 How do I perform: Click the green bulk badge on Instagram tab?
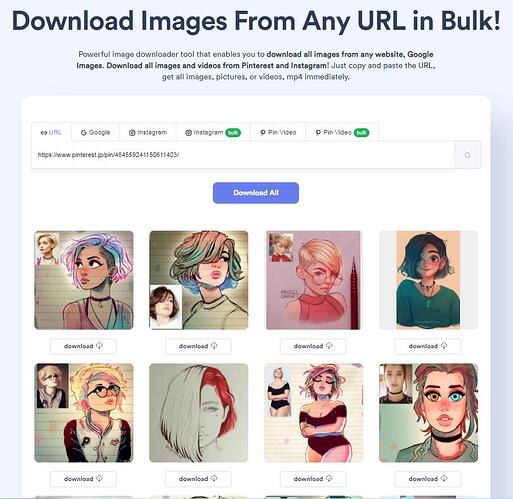[x=233, y=133]
